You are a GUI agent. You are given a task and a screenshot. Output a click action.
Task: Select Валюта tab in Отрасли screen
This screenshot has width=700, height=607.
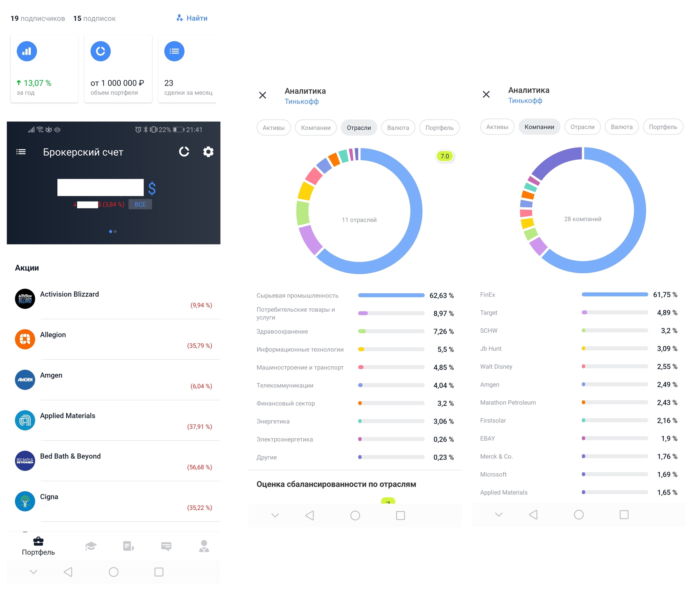tap(398, 128)
